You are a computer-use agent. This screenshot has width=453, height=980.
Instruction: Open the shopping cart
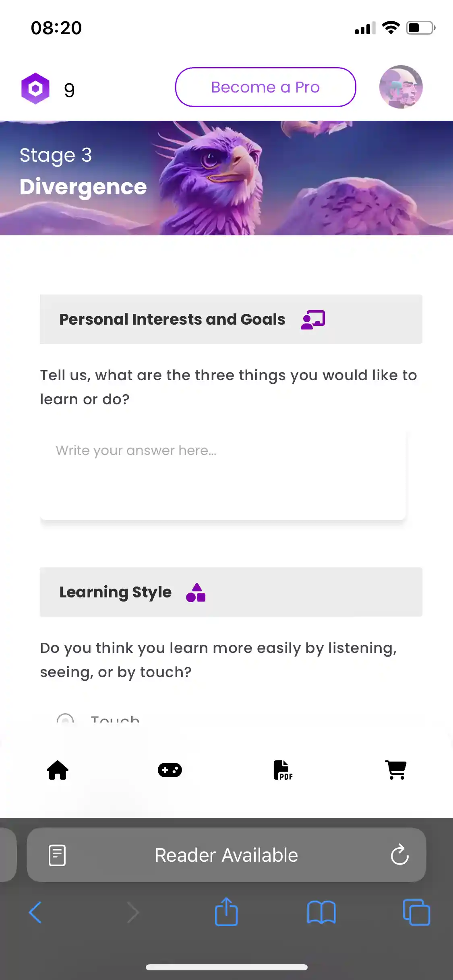pos(396,770)
